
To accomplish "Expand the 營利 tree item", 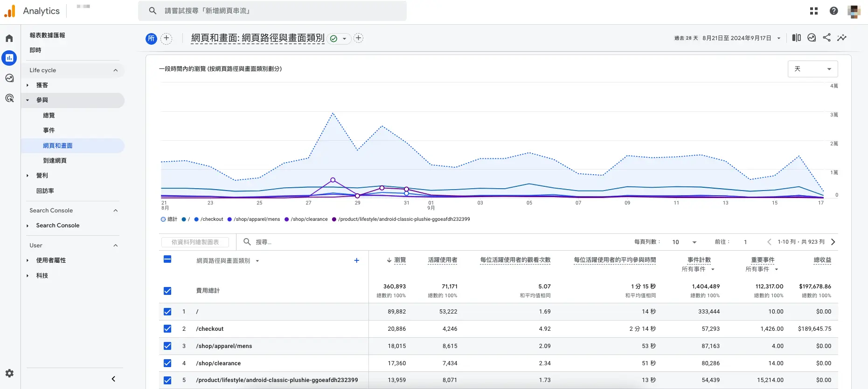I will pos(28,176).
